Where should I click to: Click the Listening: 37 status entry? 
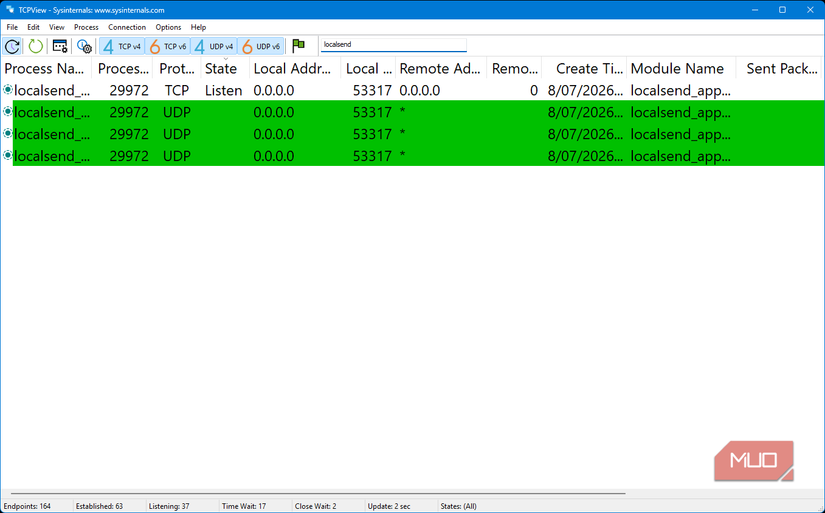tap(169, 506)
